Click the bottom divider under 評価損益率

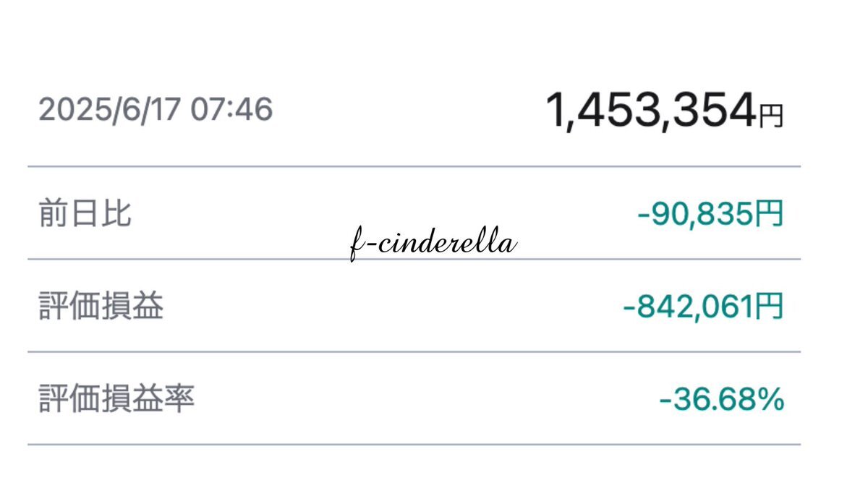(414, 445)
